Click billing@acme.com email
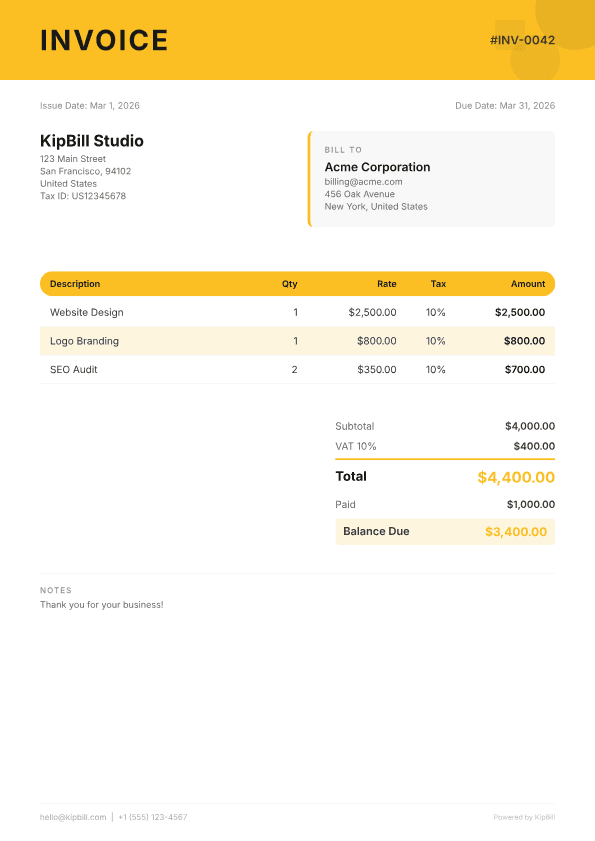595x841 pixels. tap(363, 182)
